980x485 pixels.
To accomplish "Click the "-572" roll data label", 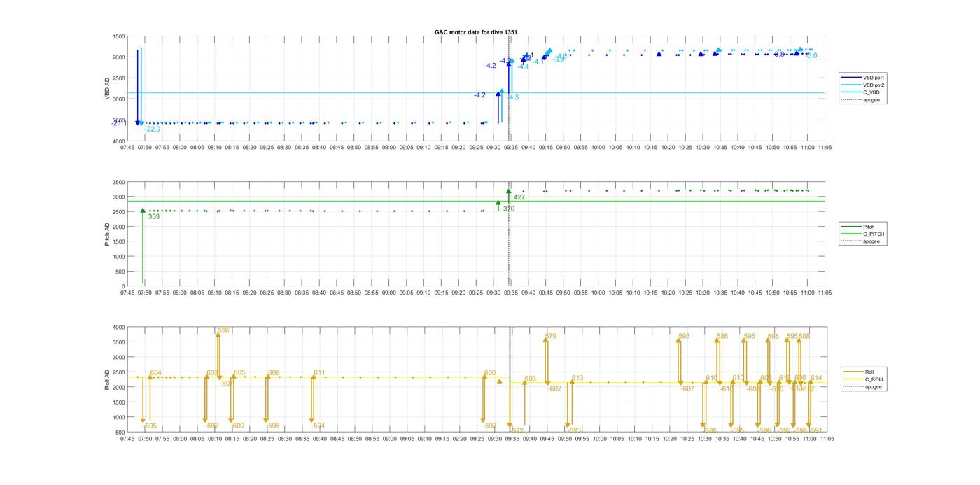I will coord(517,430).
